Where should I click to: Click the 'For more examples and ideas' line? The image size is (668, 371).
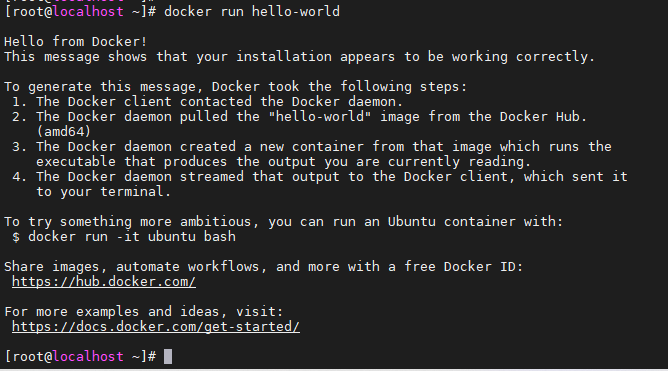(x=144, y=311)
